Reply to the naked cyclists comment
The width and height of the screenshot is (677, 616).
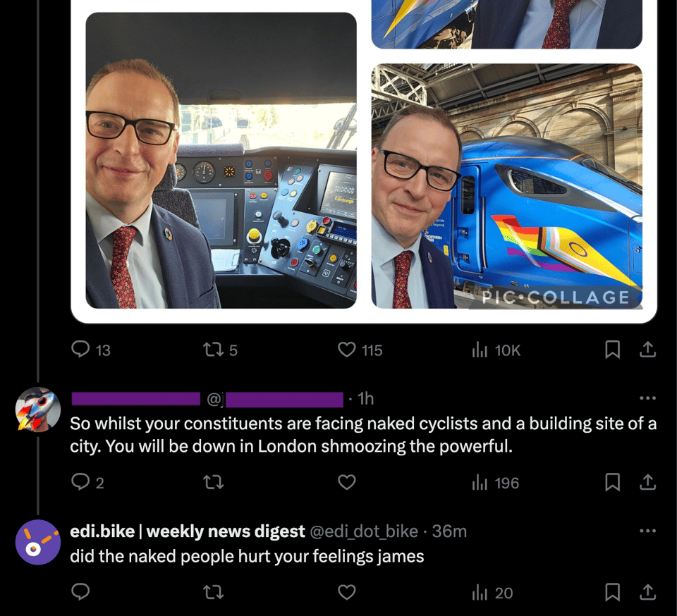point(82,482)
